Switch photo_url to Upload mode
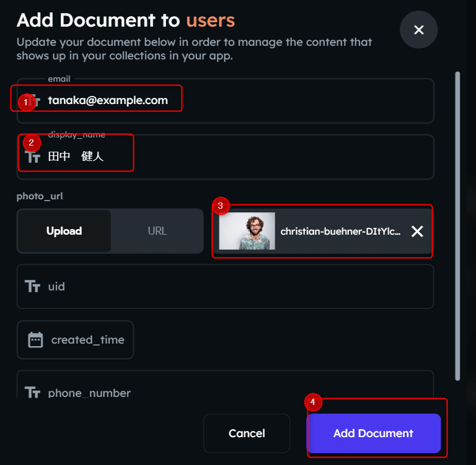Image resolution: width=476 pixels, height=465 pixels. [x=64, y=231]
